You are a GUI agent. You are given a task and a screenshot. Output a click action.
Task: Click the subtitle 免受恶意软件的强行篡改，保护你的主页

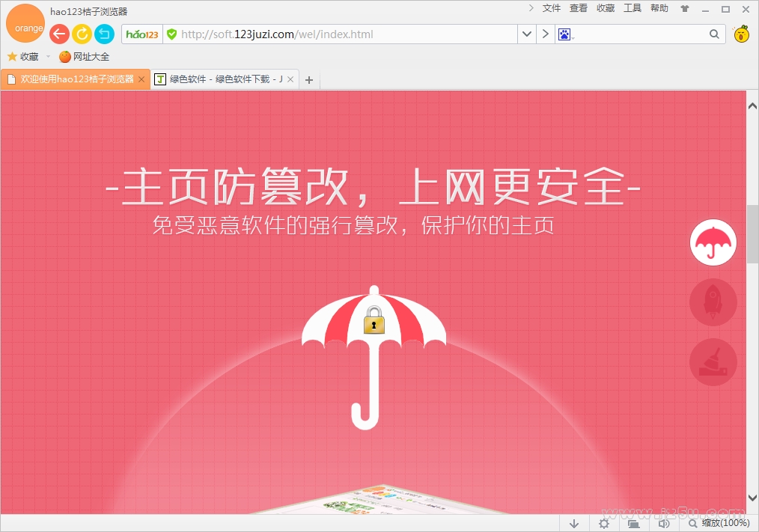click(x=353, y=225)
